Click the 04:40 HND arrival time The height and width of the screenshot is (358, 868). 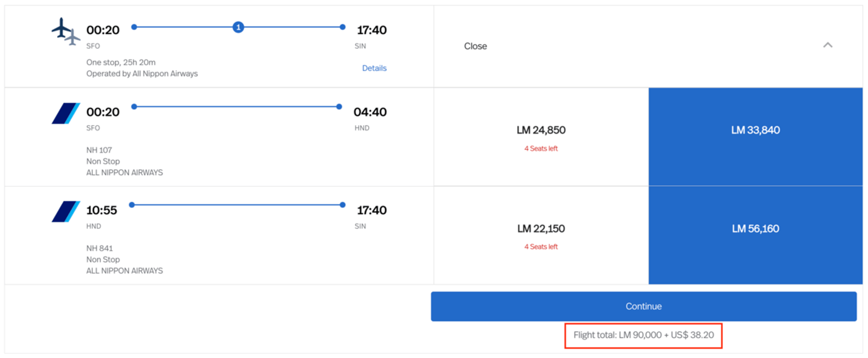point(370,112)
